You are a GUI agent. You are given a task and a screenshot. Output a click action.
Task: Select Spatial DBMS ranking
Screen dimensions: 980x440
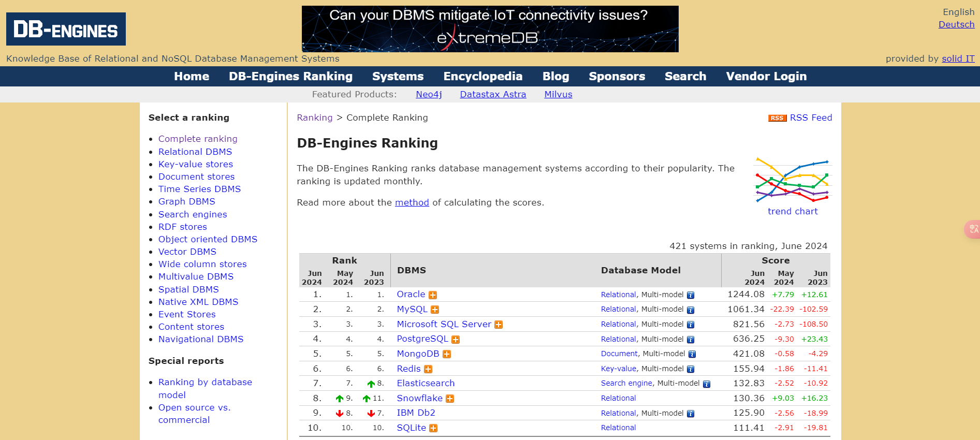pyautogui.click(x=188, y=289)
